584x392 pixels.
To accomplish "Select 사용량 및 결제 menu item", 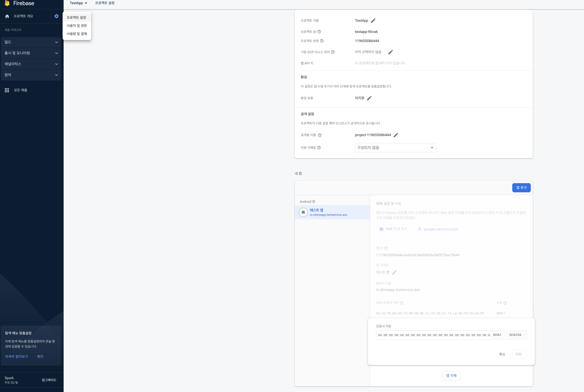I will 77,34.
